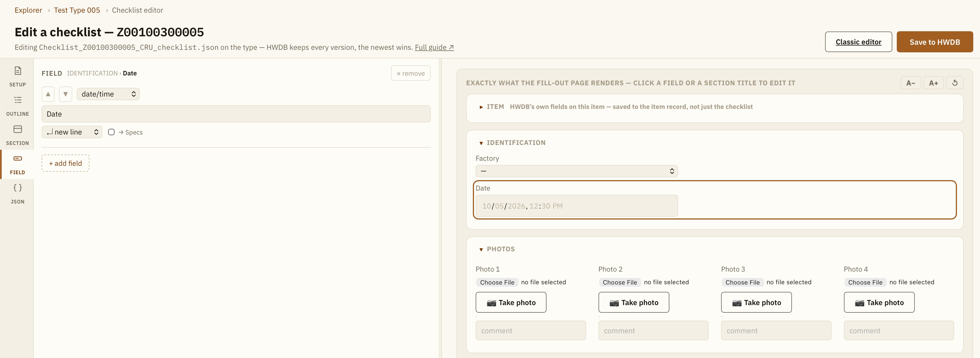Collapse the PHOTOS section

coord(481,249)
